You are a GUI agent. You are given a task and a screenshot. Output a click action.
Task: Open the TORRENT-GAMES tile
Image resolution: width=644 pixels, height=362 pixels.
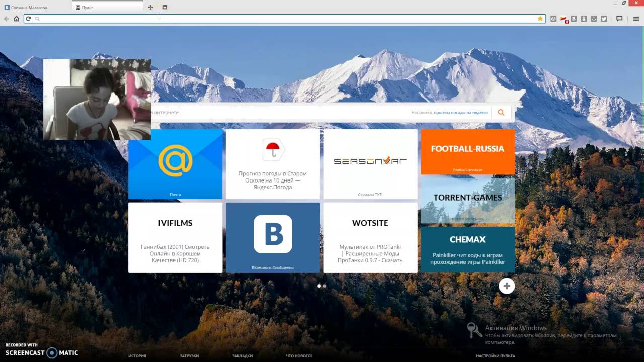click(x=467, y=200)
